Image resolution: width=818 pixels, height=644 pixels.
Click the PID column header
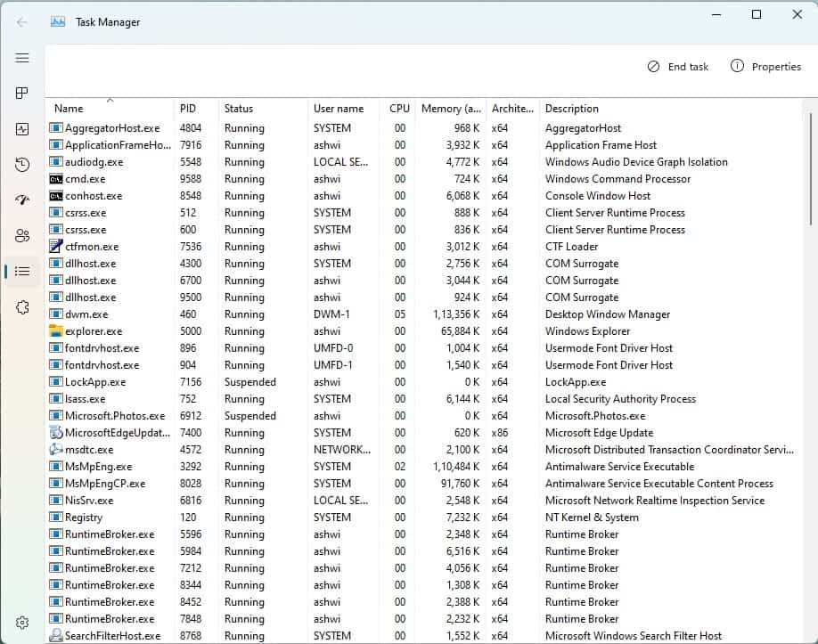tap(187, 108)
